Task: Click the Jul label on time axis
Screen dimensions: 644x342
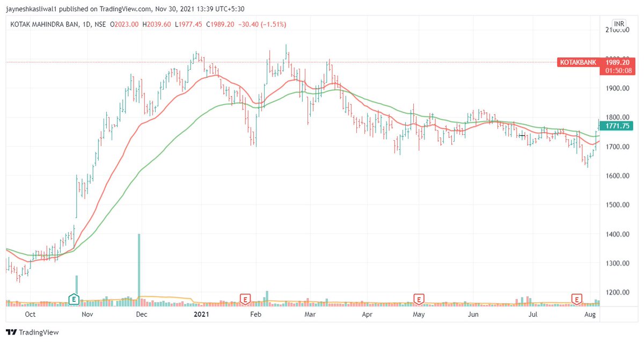Action: 533,314
